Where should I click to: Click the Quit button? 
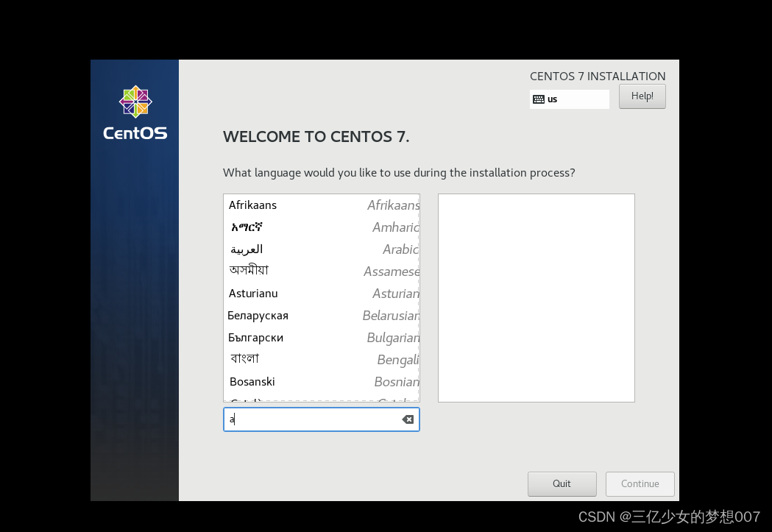(562, 483)
